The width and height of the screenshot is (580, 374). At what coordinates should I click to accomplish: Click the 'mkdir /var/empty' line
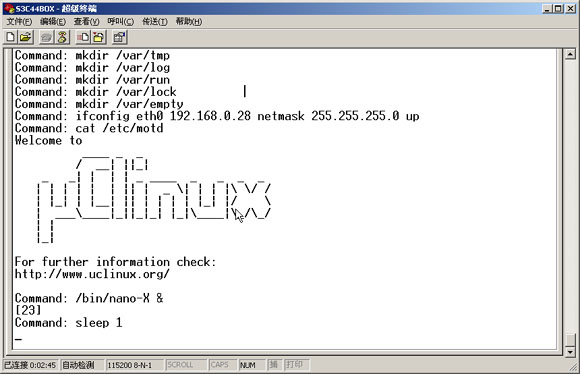[99, 104]
